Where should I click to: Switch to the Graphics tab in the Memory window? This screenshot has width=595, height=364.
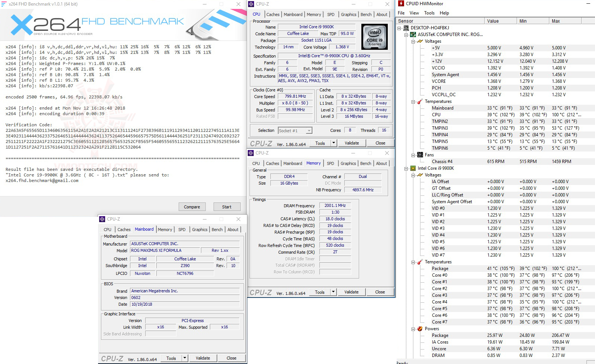tap(348, 163)
